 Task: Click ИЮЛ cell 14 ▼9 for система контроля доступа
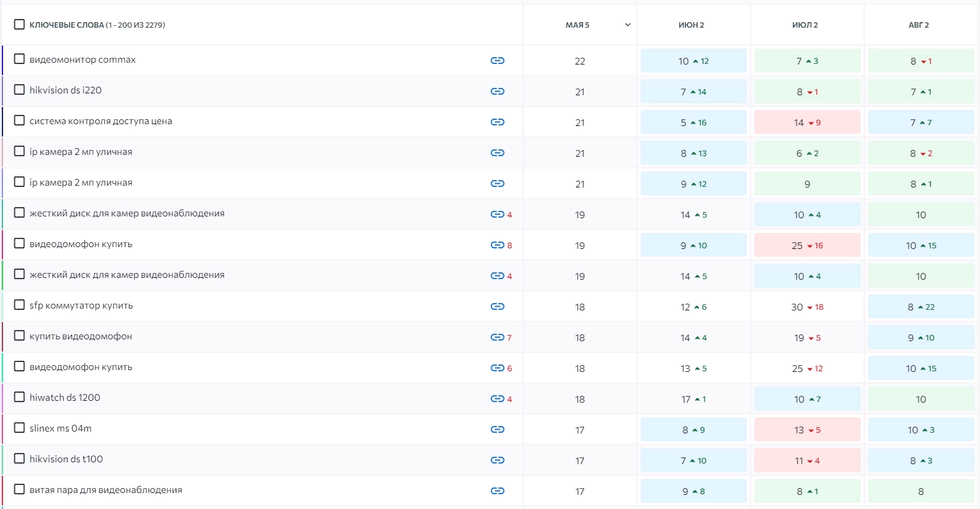click(x=807, y=122)
